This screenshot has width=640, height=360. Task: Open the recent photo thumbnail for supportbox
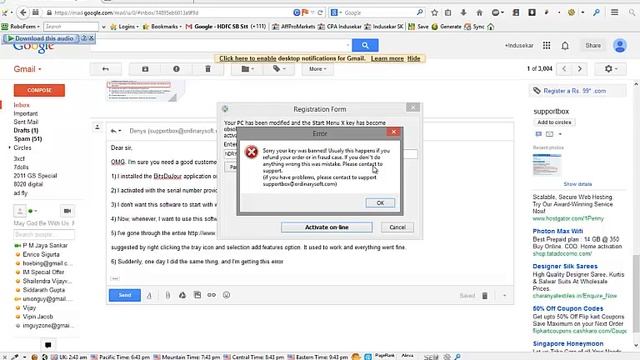(x=547, y=164)
